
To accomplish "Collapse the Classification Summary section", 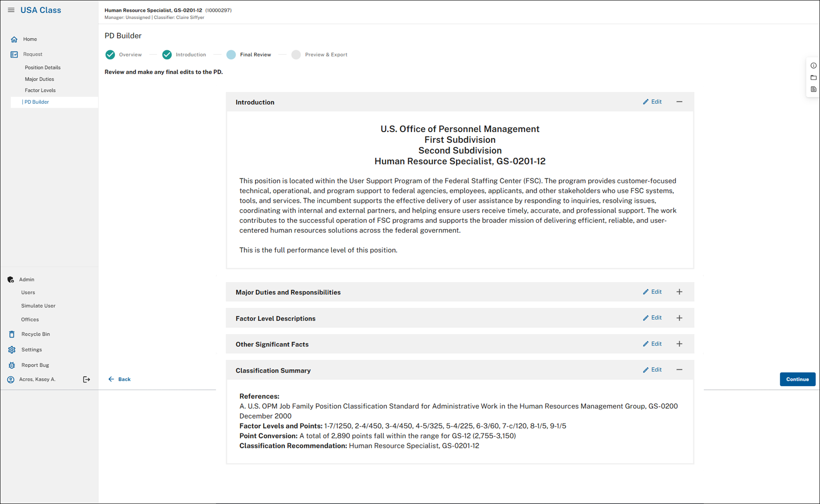I will (679, 370).
